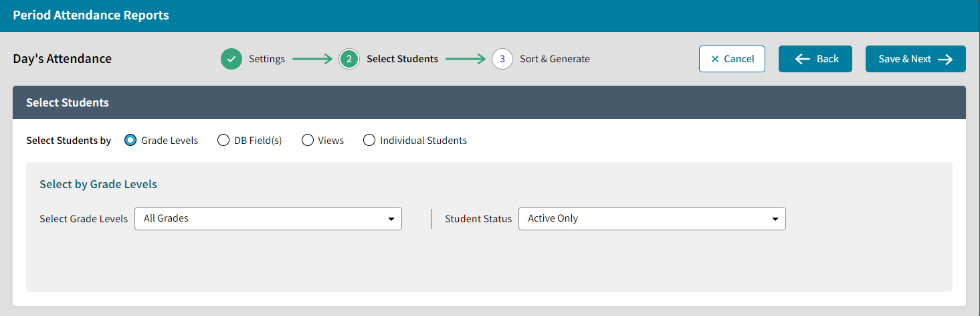Click the step 3 circle icon
Screen dimensions: 980x316
502,59
